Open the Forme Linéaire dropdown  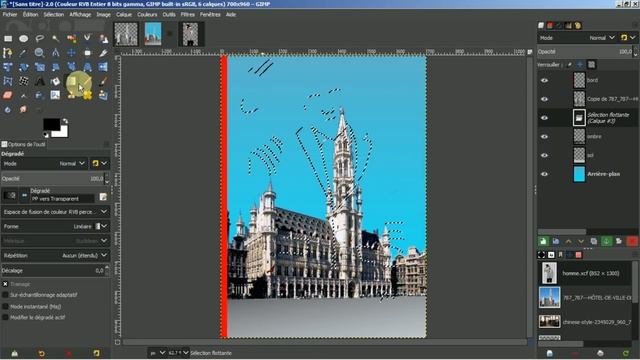(x=55, y=227)
